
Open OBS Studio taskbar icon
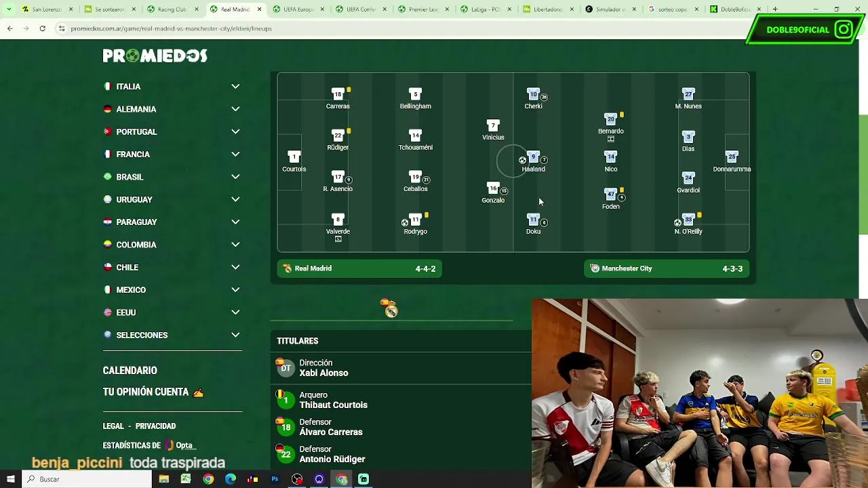click(297, 479)
